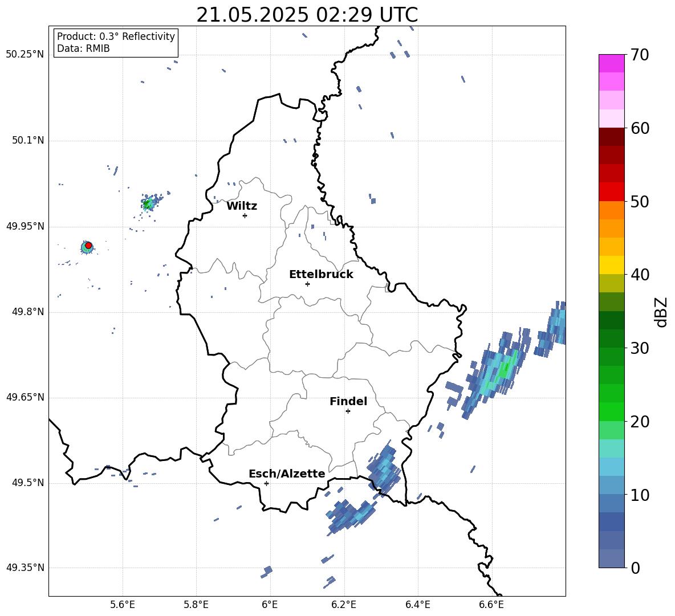This screenshot has width=675, height=616.
Task: Click the 0 tick on the colorbar
Action: click(x=635, y=568)
